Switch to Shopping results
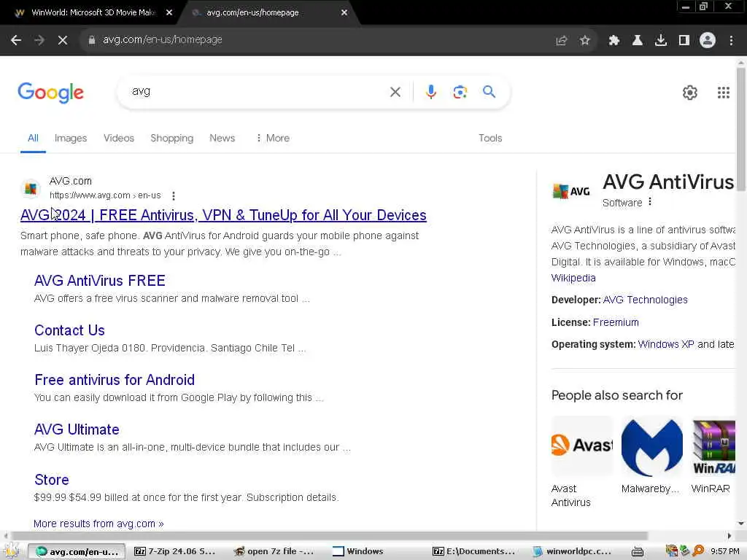 (x=172, y=138)
